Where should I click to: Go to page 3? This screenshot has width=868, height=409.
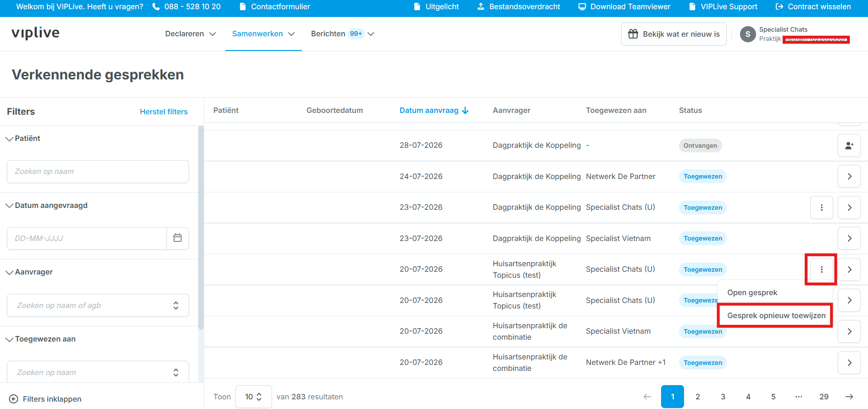pos(723,397)
